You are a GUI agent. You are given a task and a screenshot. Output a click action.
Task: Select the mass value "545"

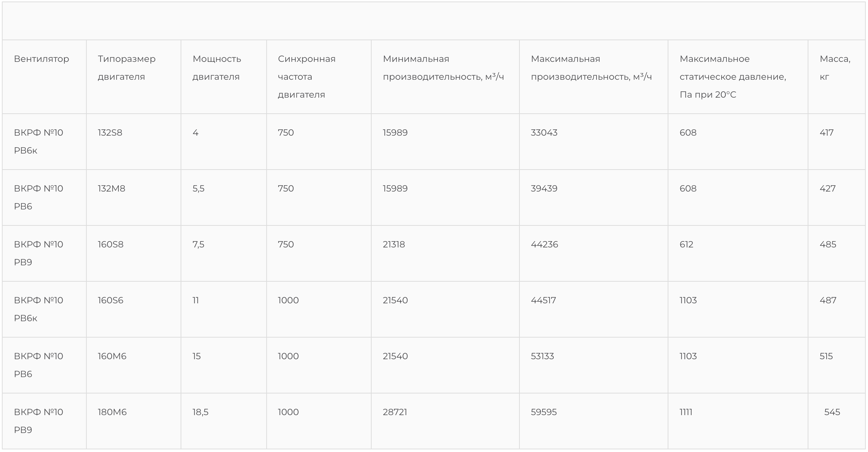pyautogui.click(x=832, y=412)
